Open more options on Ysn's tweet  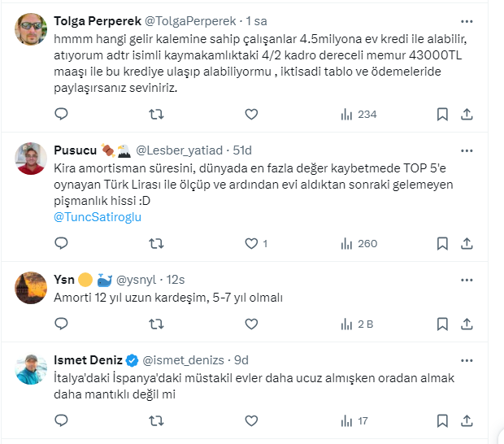467,278
